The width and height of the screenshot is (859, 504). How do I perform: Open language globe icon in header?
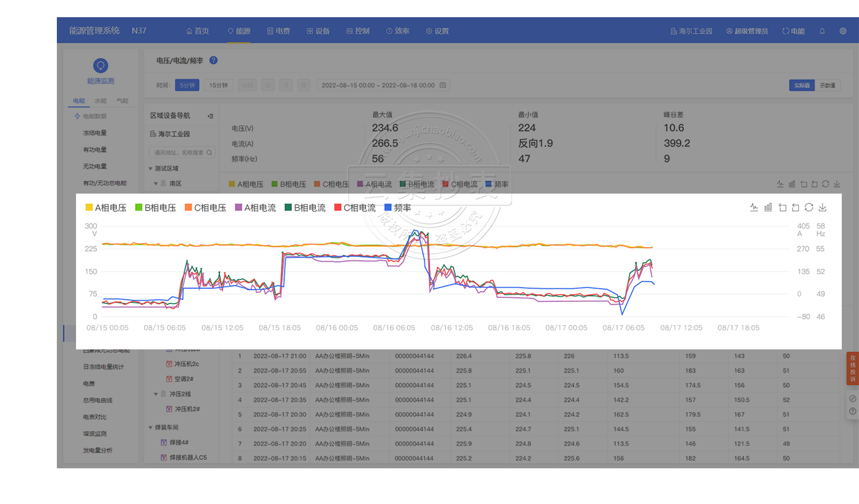click(842, 31)
